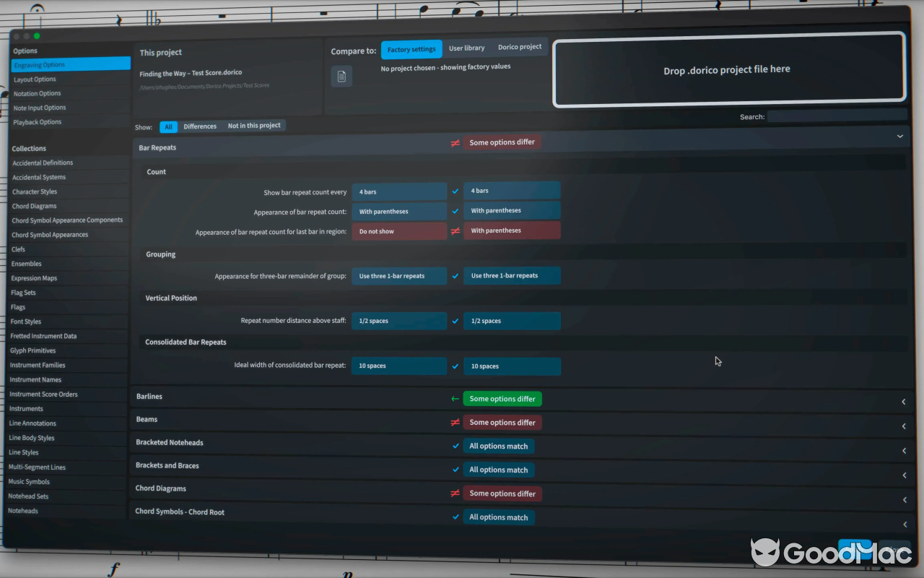The width and height of the screenshot is (924, 578).
Task: Switch to the Dorico project tab
Action: 520,46
